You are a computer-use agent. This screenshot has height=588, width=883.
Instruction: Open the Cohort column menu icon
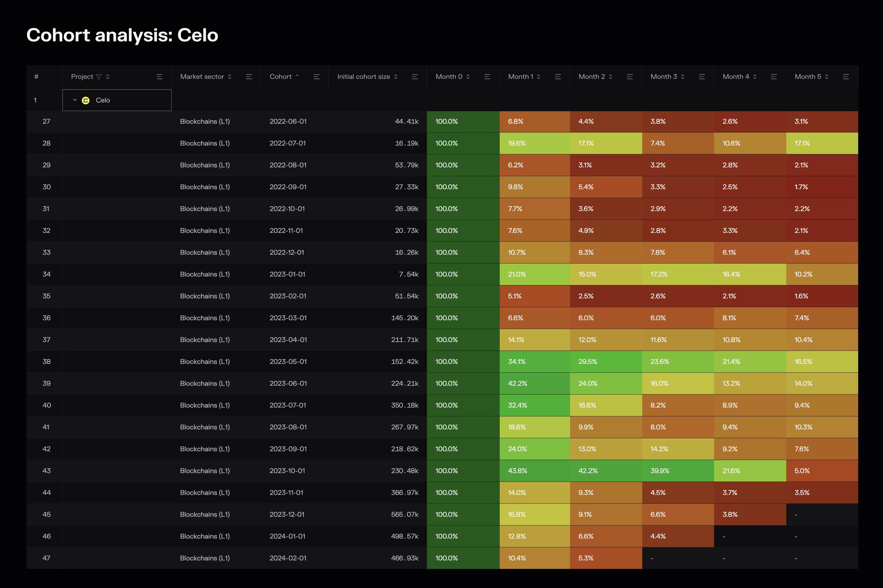pos(316,77)
